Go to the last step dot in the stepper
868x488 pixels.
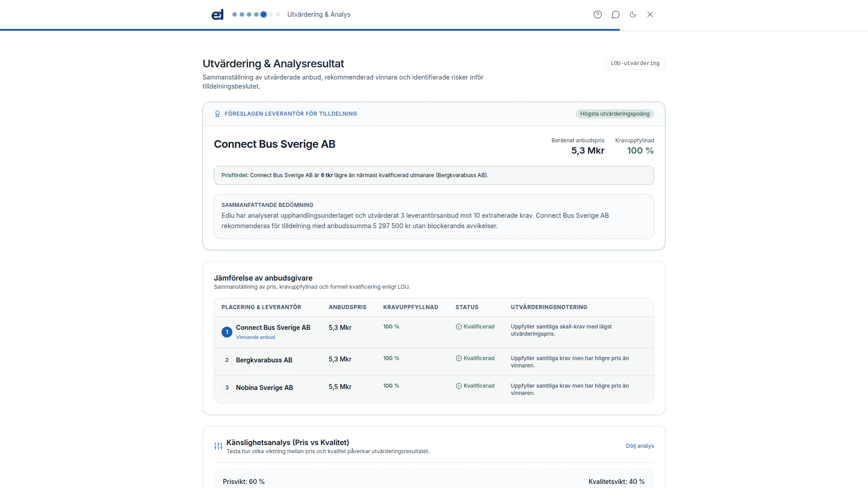[278, 14]
